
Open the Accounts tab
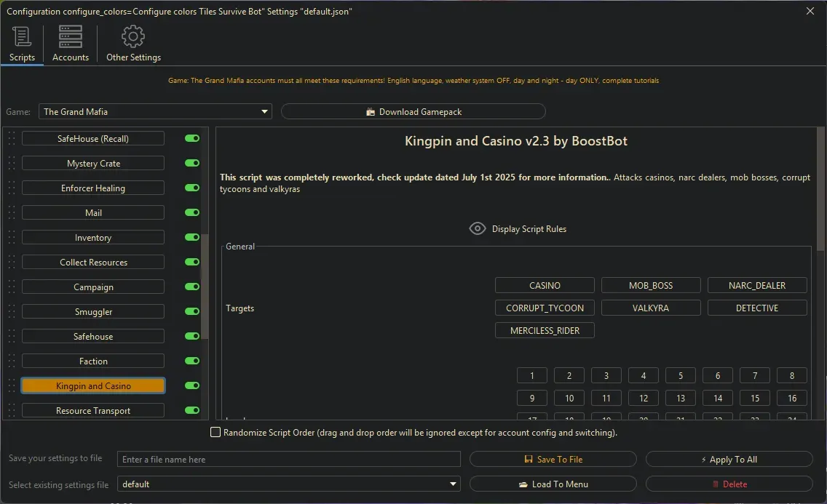click(x=70, y=44)
